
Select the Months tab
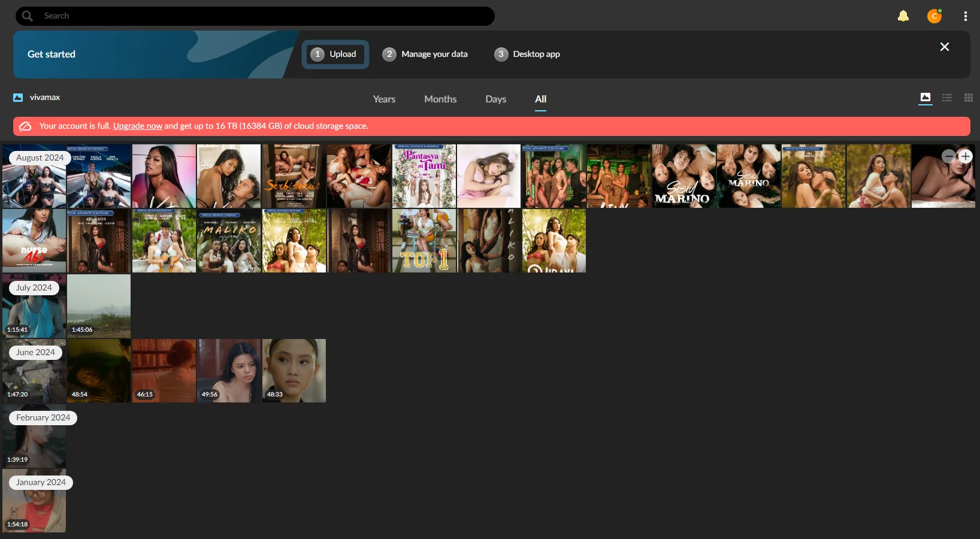(x=440, y=99)
